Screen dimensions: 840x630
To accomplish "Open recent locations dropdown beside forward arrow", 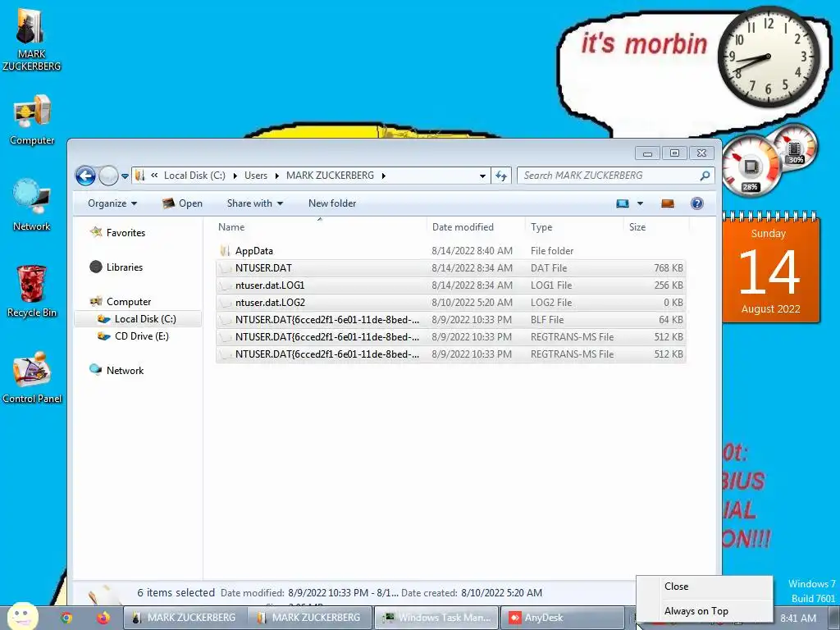I will click(125, 176).
